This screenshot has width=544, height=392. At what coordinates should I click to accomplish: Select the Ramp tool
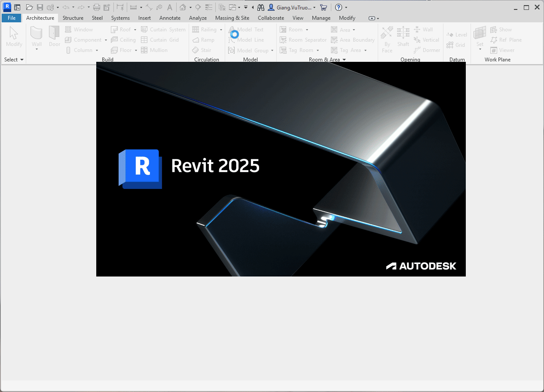[x=203, y=40]
